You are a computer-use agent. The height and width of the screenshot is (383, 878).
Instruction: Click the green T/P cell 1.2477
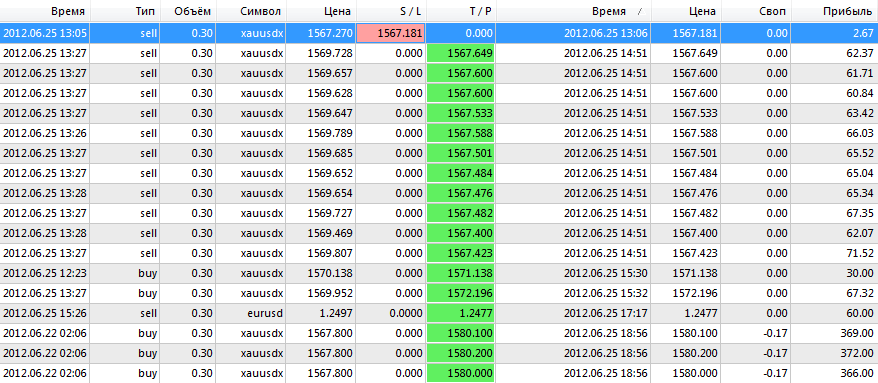click(x=460, y=313)
